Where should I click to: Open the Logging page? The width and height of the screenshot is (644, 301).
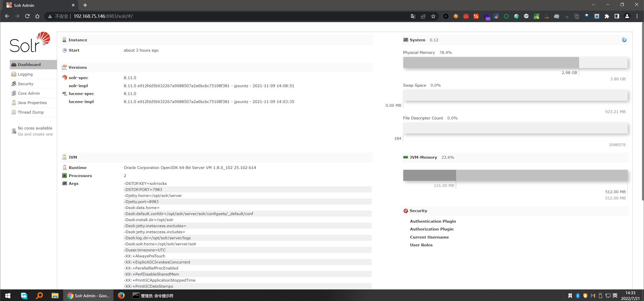33,74
